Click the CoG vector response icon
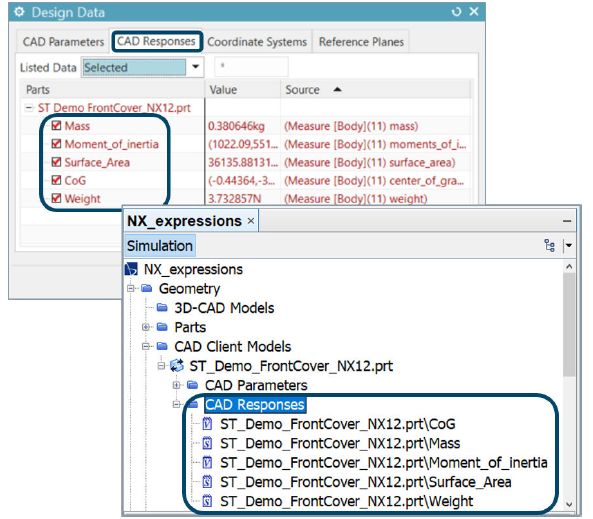The width and height of the screenshot is (593, 519). click(207, 424)
